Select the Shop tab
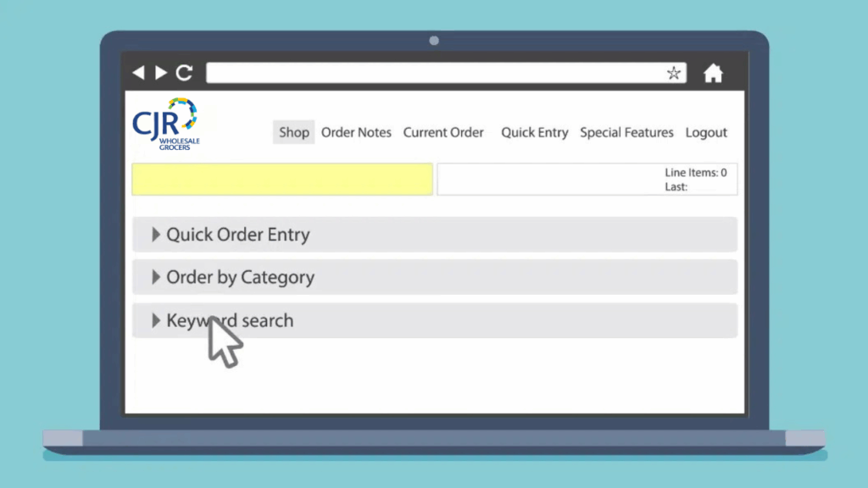Viewport: 868px width, 488px height. tap(294, 132)
